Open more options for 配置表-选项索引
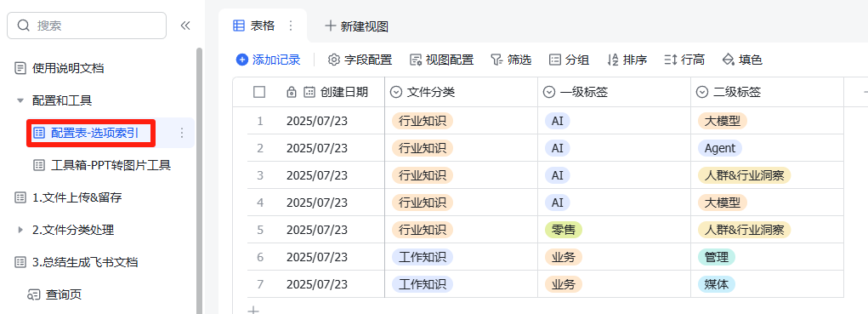This screenshot has height=314, width=868. click(x=182, y=133)
